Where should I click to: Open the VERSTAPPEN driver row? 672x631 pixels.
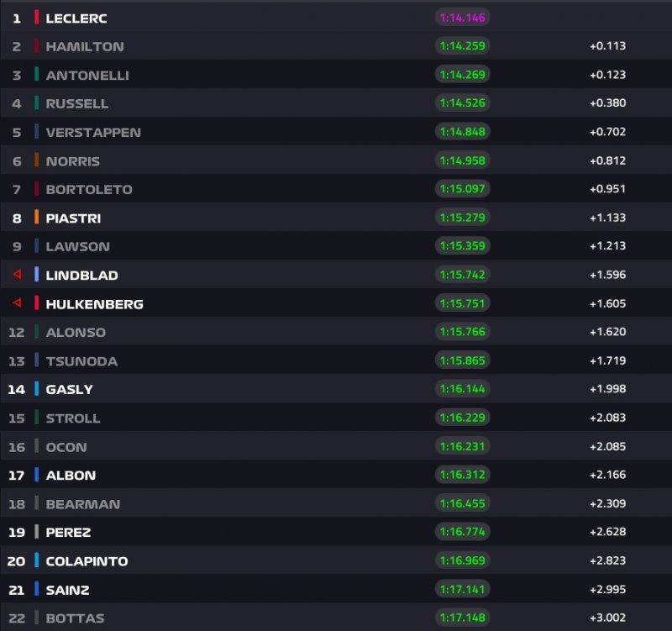click(x=336, y=132)
